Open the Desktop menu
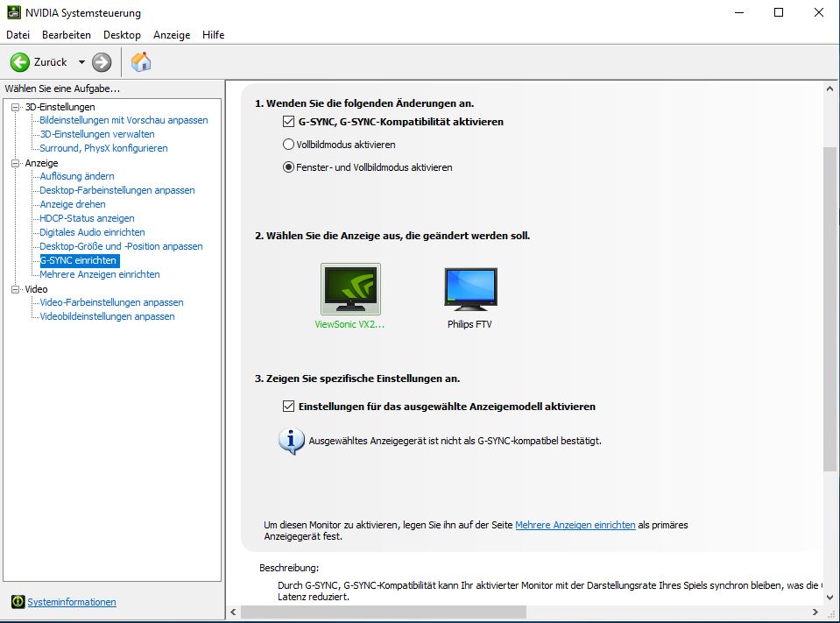The width and height of the screenshot is (840, 623). [122, 35]
